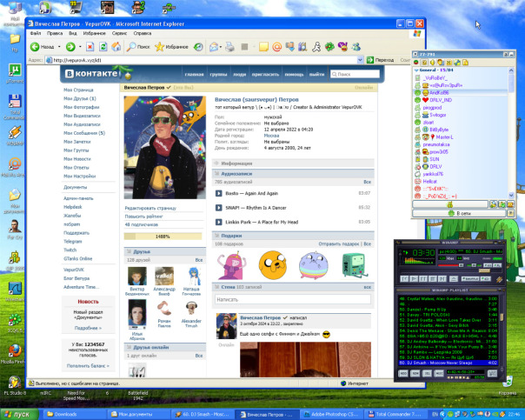The width and height of the screenshot is (525, 420).
Task: Click the Mail.ru @ icon in IE toolbar
Action: [x=276, y=47]
